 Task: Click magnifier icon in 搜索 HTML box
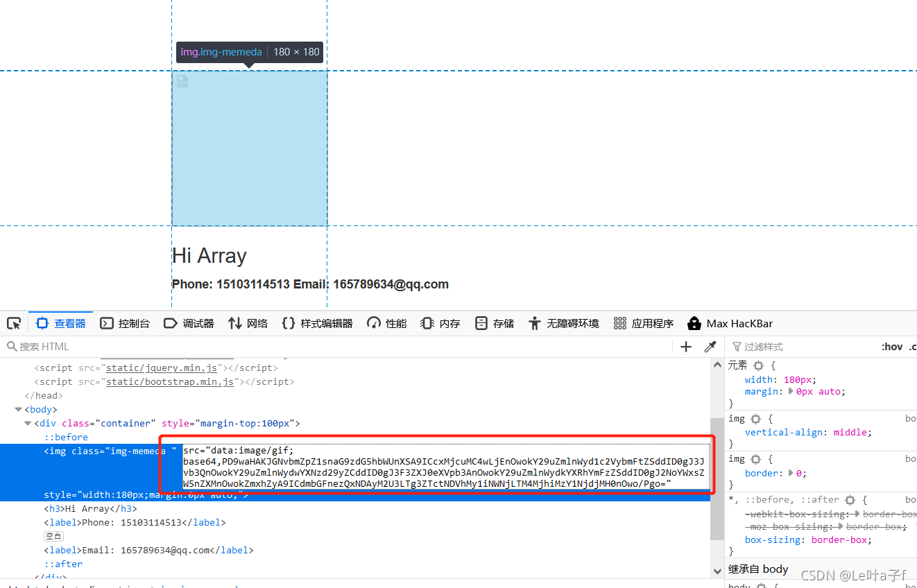(12, 347)
